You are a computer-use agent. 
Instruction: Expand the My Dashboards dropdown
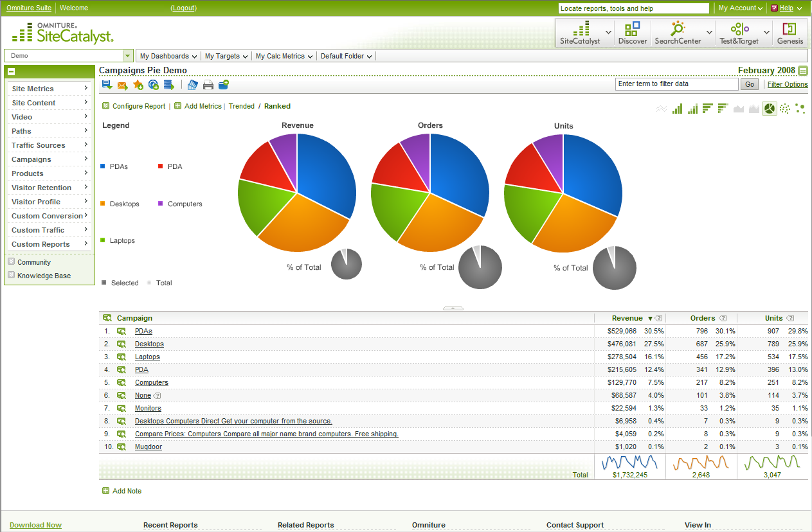click(168, 56)
